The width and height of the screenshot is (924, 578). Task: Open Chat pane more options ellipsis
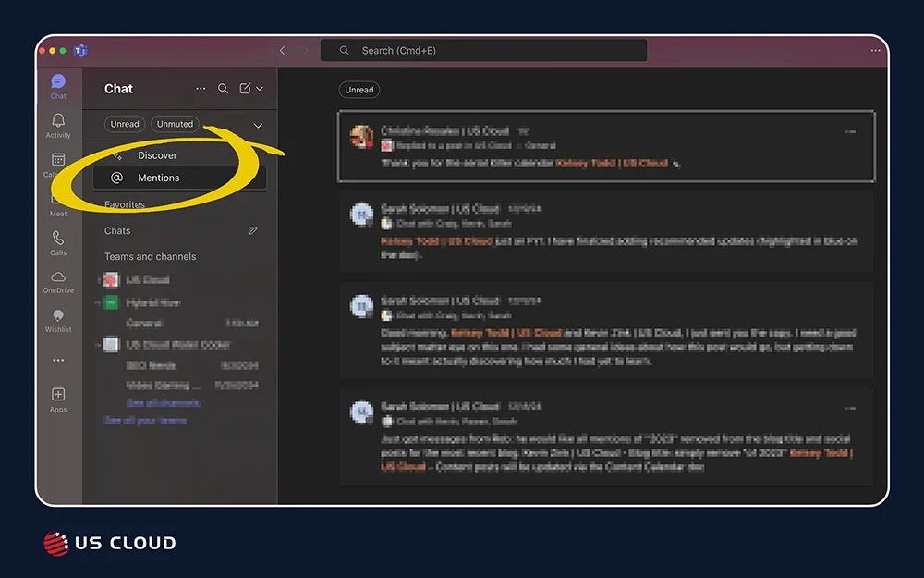201,89
